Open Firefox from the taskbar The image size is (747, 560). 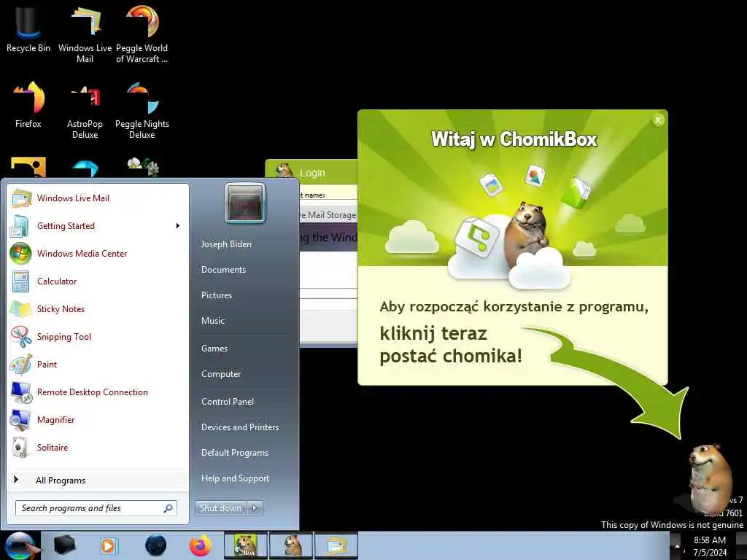pos(200,545)
